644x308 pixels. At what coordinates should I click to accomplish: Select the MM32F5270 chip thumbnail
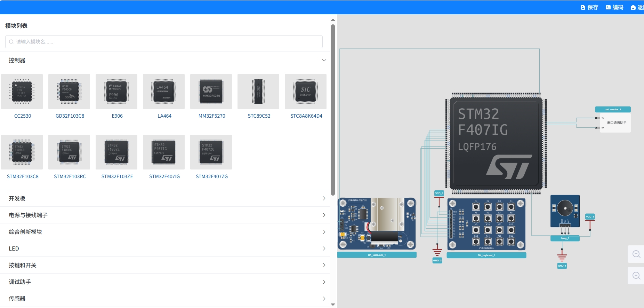pyautogui.click(x=211, y=92)
